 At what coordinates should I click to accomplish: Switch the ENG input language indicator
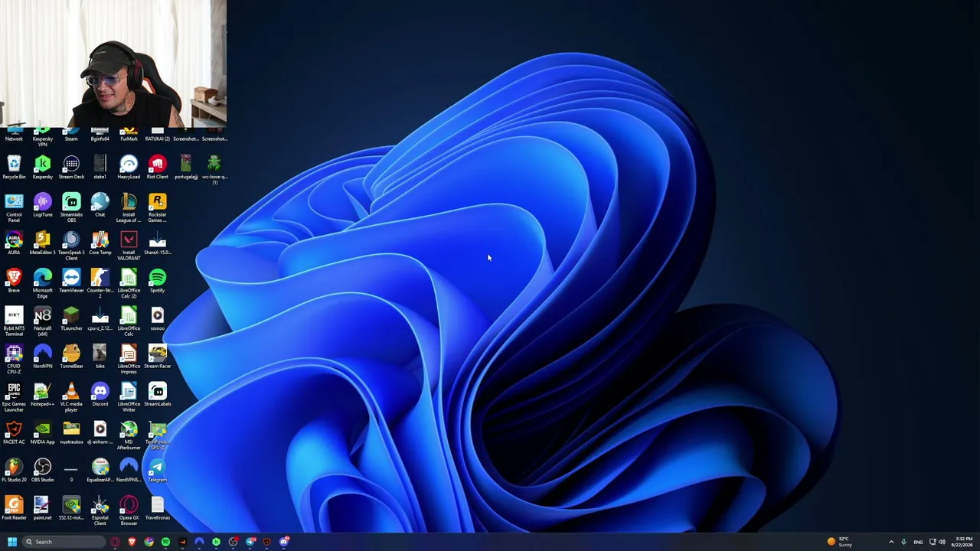[x=918, y=542]
